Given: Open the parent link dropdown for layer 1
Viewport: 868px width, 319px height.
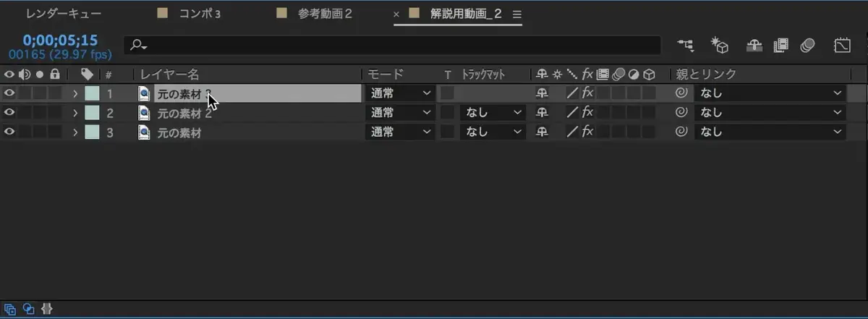Looking at the screenshot, I should tap(770, 93).
